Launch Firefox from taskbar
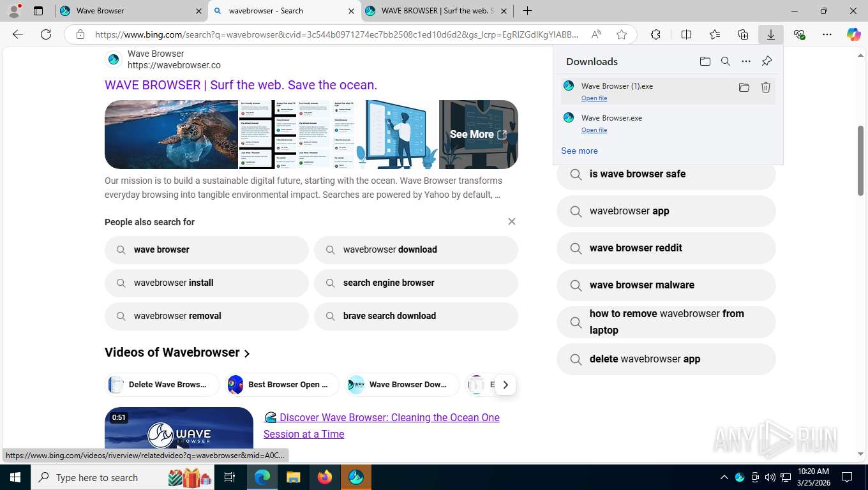Screen dimensions: 868x490 (x=325, y=477)
